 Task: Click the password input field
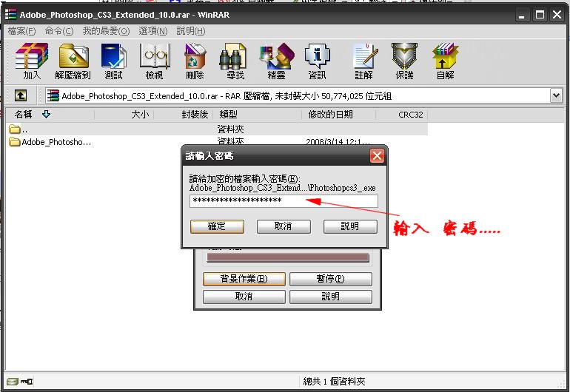point(284,201)
